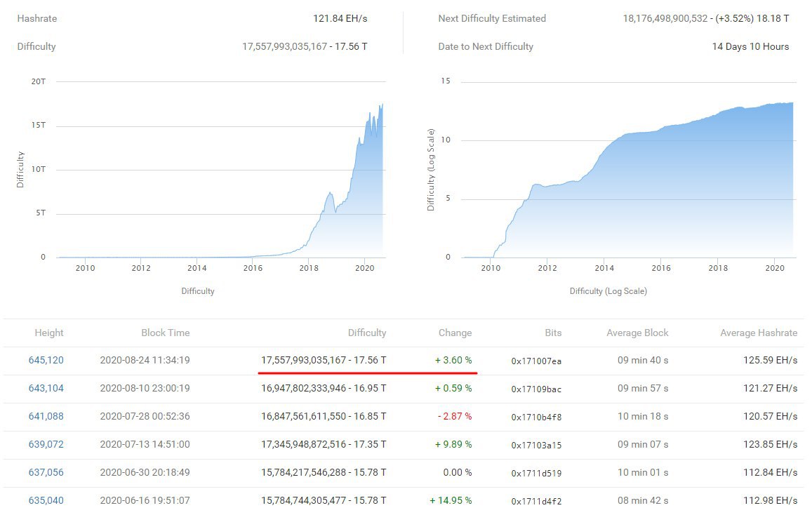The width and height of the screenshot is (812, 515).
Task: Click block time 2020-07-28 00:52:36
Action: coord(145,416)
